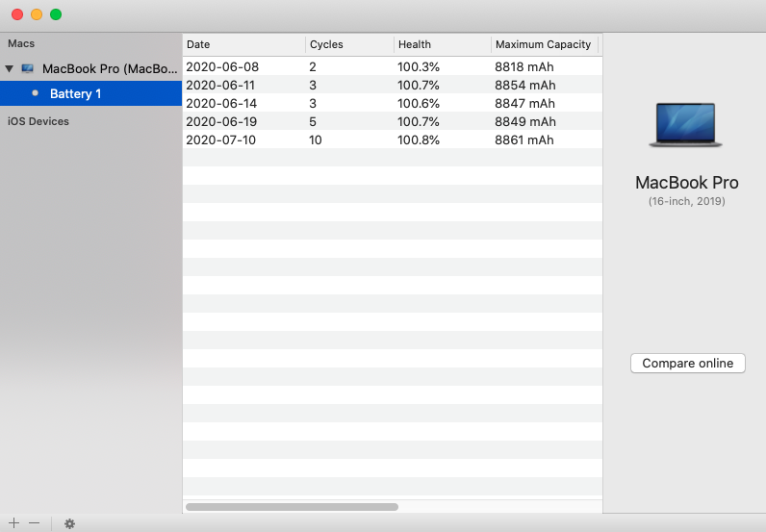The image size is (766, 532).
Task: Collapse the MacBook Pro tree disclosure triangle
Action: pos(10,68)
